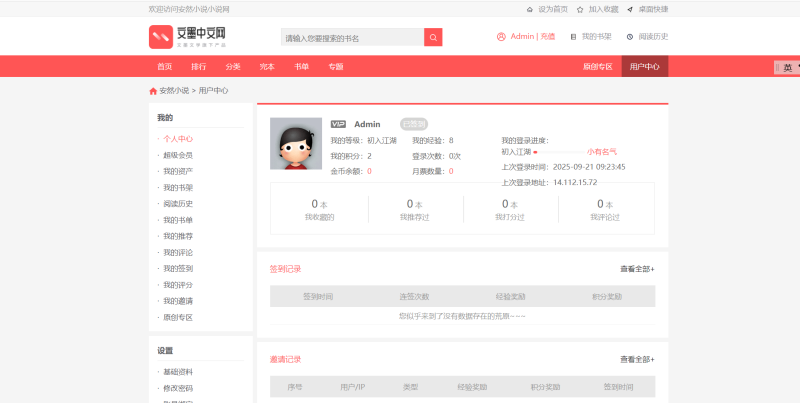Open 我的评分 in the sidebar
Screen dimensions: 800x403
(178, 285)
